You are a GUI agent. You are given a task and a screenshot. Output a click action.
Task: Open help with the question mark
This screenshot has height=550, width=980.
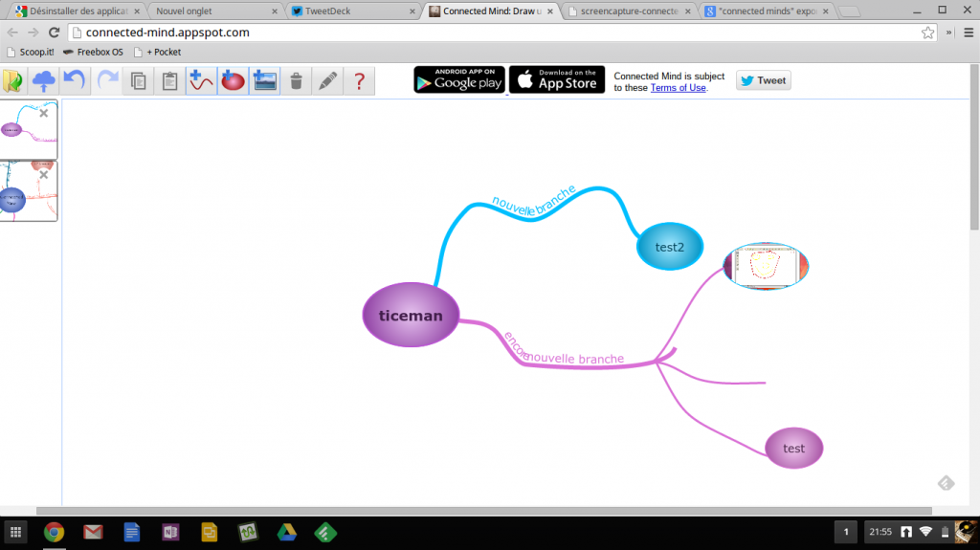(359, 81)
